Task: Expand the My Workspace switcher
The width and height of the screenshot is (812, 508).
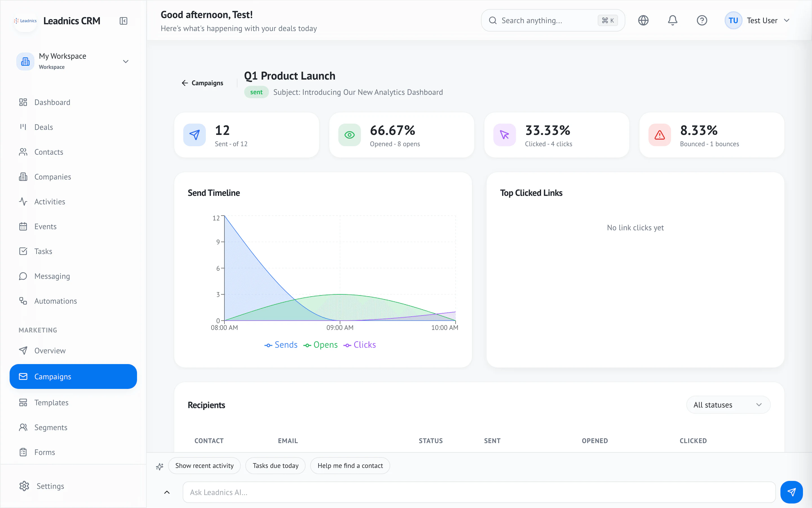Action: tap(73, 62)
